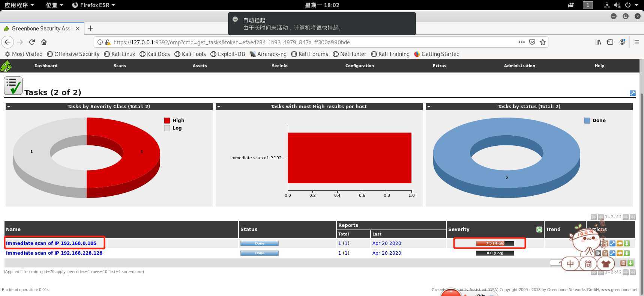Export the 192.168.228.128 task with green arrow
Image resolution: width=644 pixels, height=296 pixels.
point(627,253)
